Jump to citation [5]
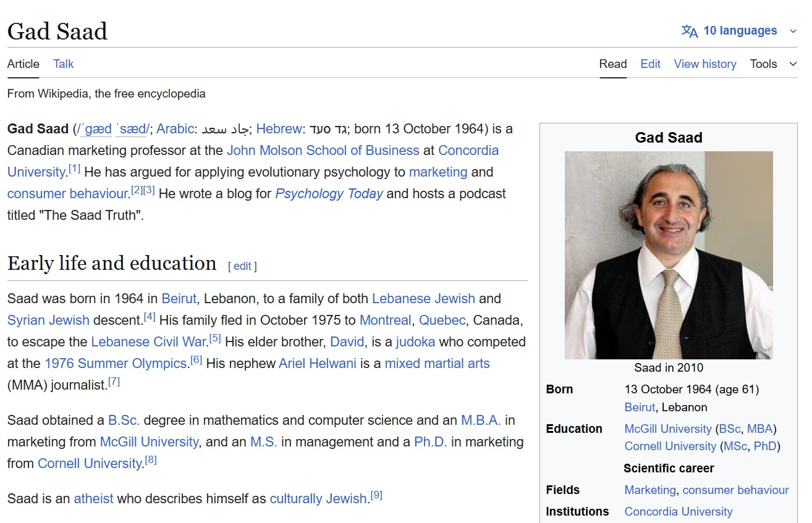The image size is (812, 523). 215,338
